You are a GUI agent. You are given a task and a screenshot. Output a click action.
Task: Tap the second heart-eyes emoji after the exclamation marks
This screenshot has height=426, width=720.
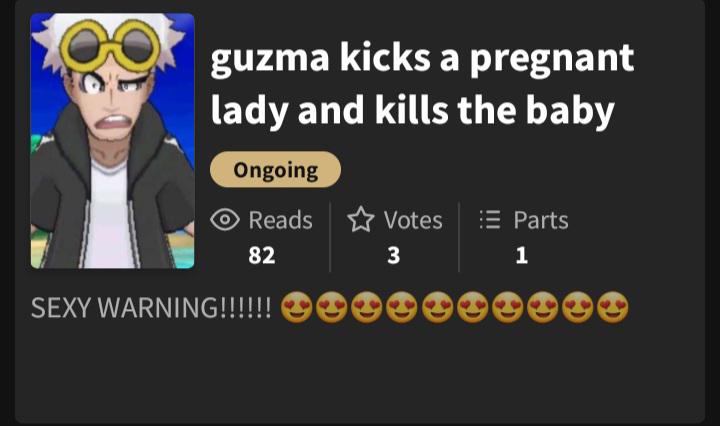coord(332,307)
